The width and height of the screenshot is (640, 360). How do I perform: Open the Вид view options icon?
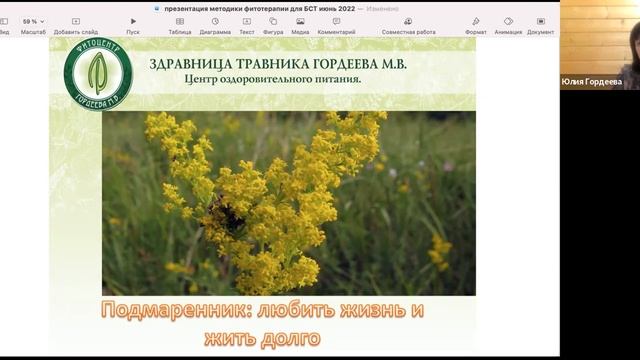[x=4, y=21]
